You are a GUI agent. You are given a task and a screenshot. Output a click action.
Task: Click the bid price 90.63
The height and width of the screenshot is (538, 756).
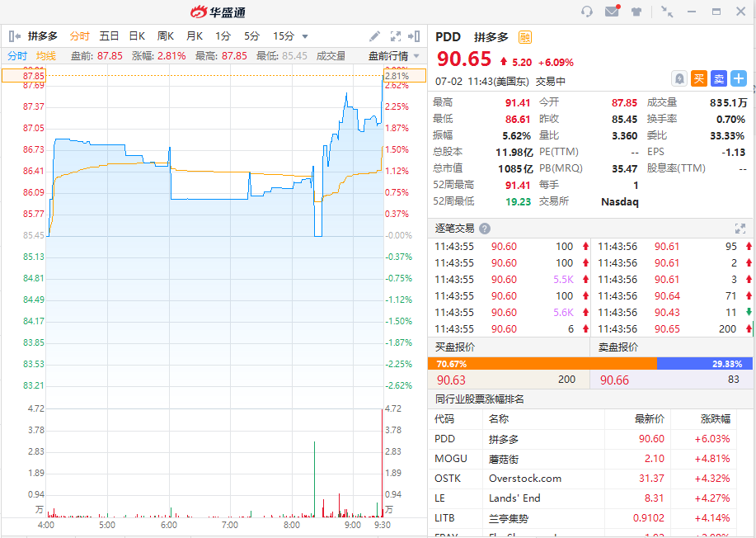(451, 380)
